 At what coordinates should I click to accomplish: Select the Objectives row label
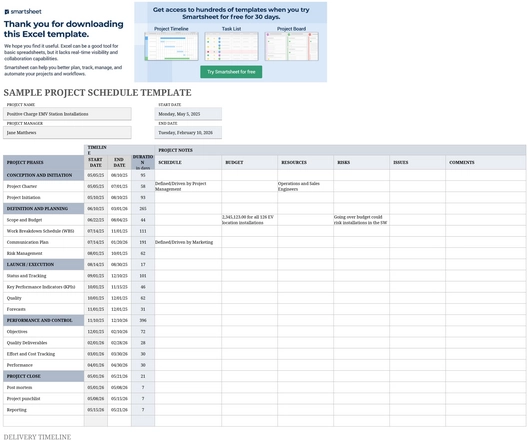coord(44,332)
